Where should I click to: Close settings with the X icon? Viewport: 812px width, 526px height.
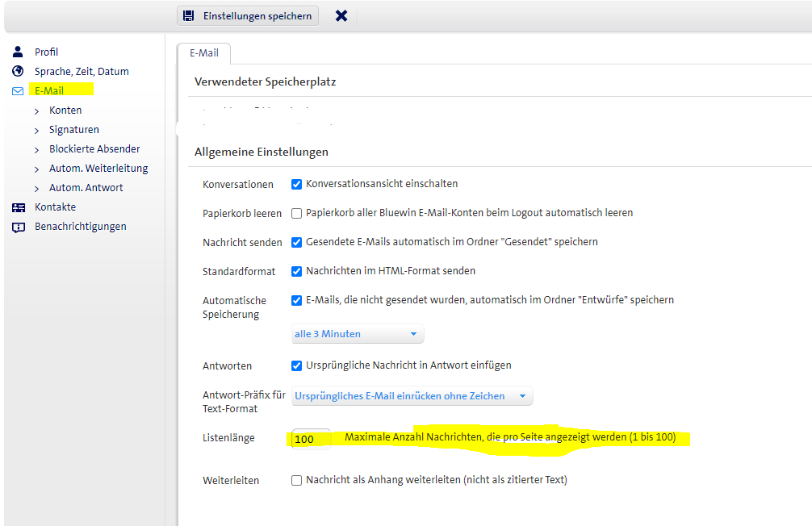(341, 15)
